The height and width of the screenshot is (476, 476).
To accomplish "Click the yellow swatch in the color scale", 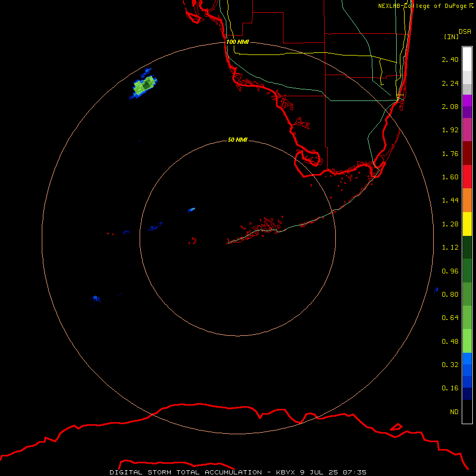I will [x=467, y=224].
